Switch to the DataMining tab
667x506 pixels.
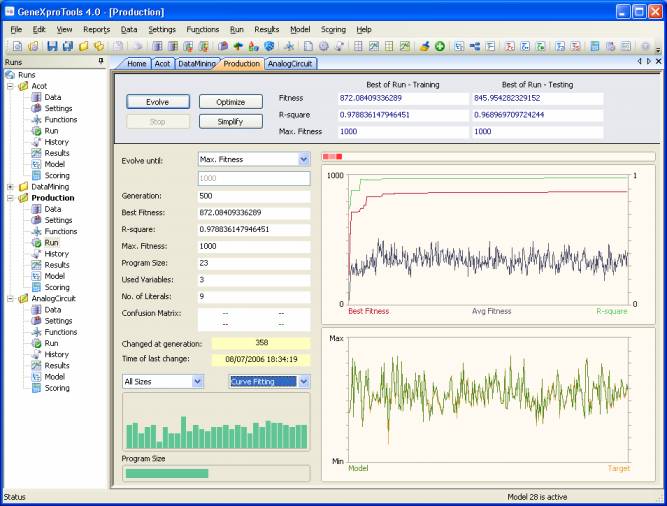click(x=197, y=64)
